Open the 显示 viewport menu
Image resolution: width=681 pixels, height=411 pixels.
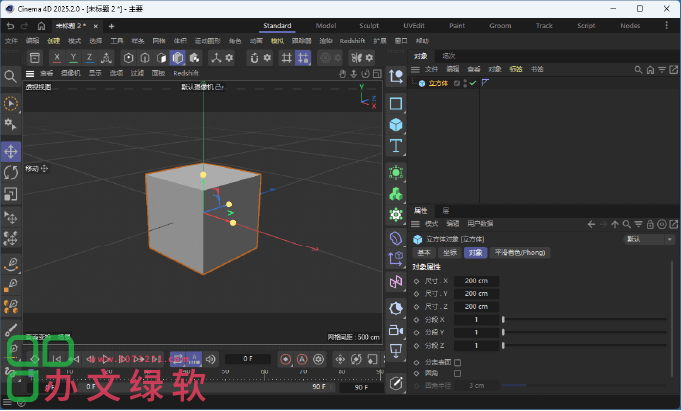pyautogui.click(x=95, y=73)
